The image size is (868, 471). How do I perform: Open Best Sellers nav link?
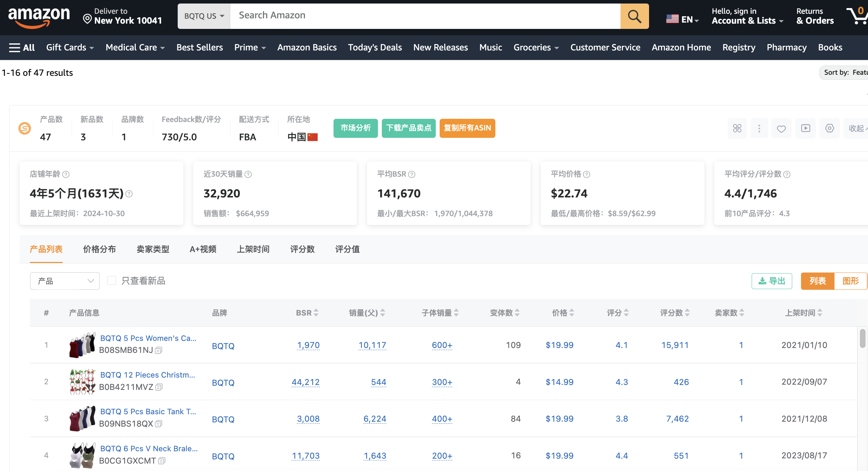[x=200, y=48]
